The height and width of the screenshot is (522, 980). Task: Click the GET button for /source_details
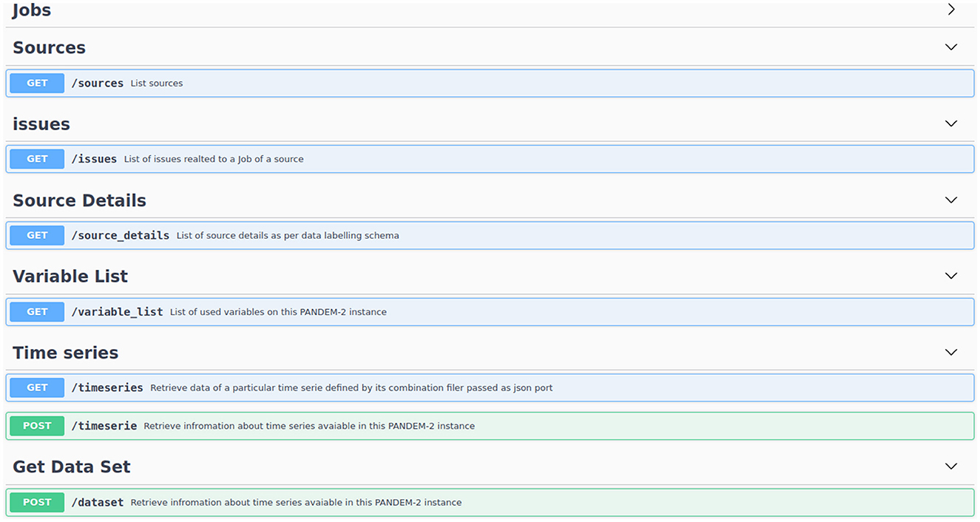click(37, 235)
